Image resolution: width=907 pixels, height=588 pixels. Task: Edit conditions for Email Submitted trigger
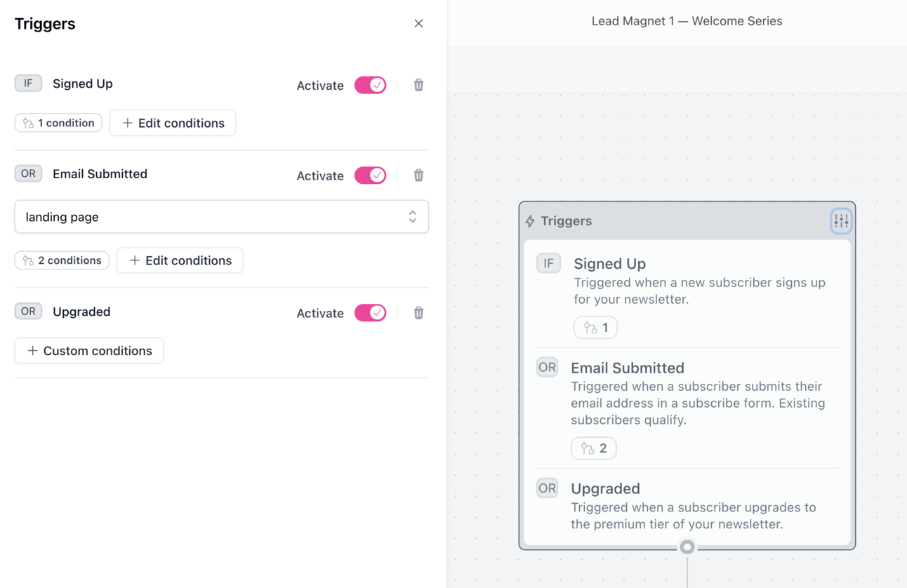(180, 260)
